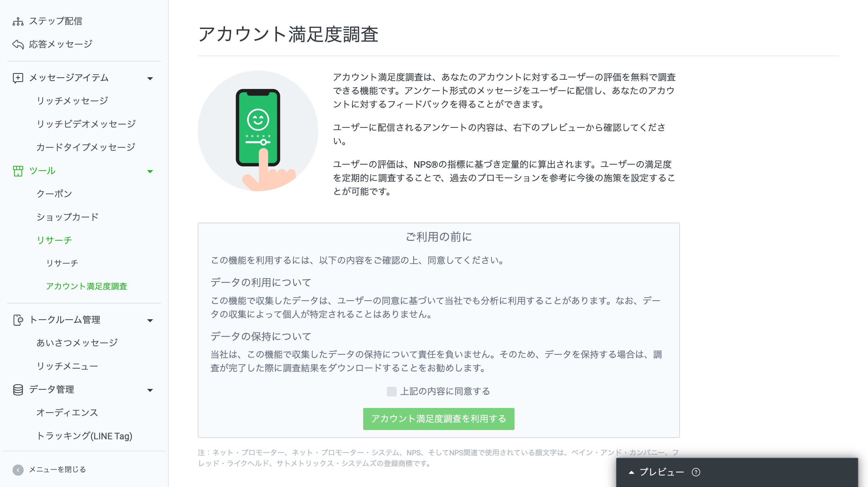Click the phone survey illustration
The height and width of the screenshot is (487, 868).
258,131
